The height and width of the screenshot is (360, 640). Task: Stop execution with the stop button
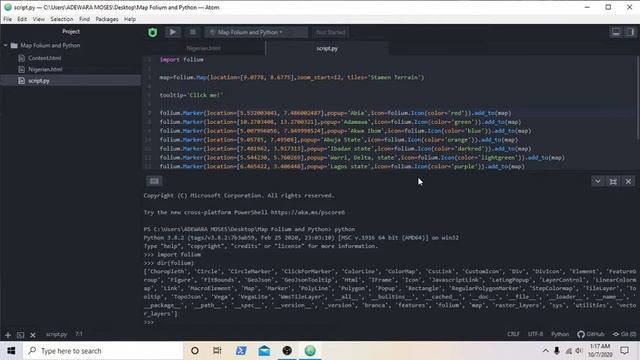pos(193,32)
